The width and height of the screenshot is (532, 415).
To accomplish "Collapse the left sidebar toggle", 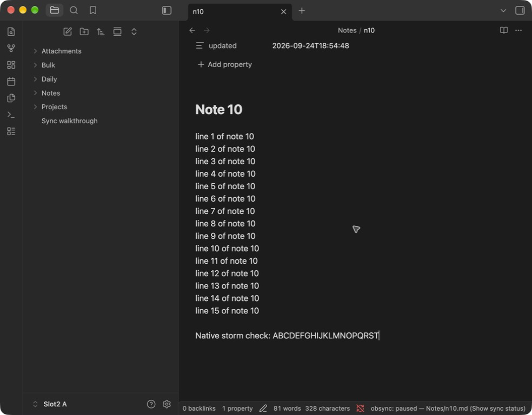I will click(x=167, y=10).
